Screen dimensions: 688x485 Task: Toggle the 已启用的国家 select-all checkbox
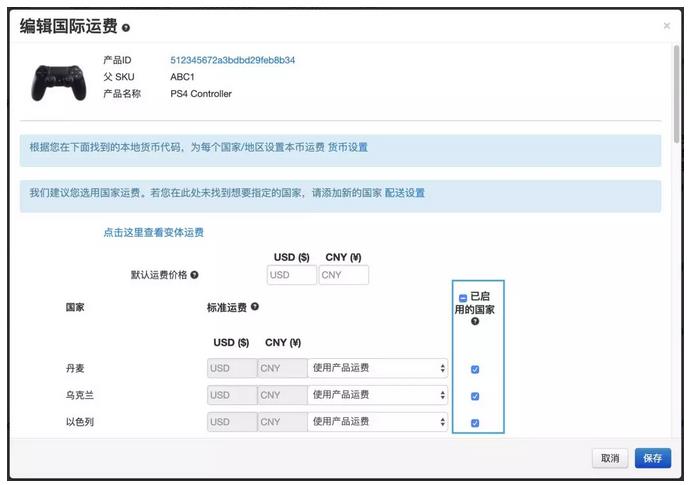[x=462, y=298]
